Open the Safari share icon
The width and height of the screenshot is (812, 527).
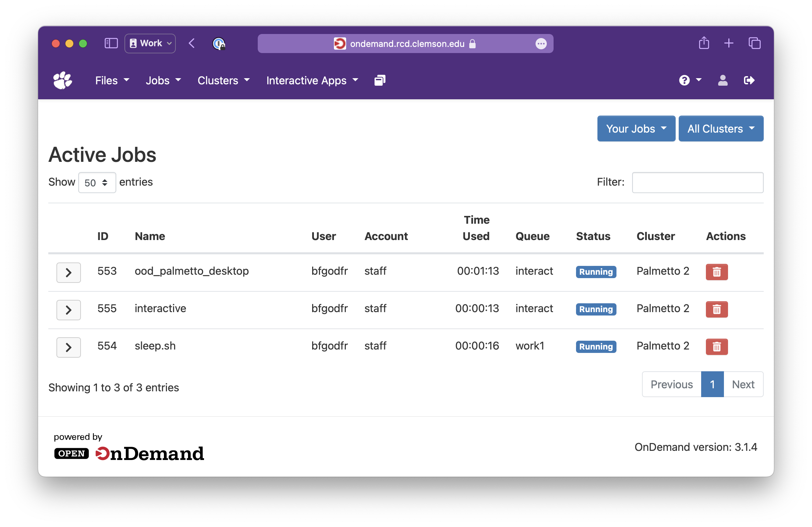[x=704, y=43]
